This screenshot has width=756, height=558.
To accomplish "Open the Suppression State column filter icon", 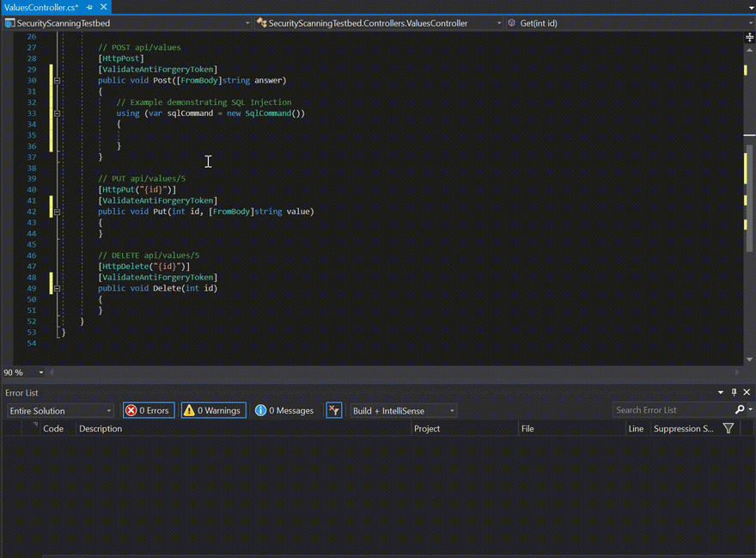I will point(729,429).
